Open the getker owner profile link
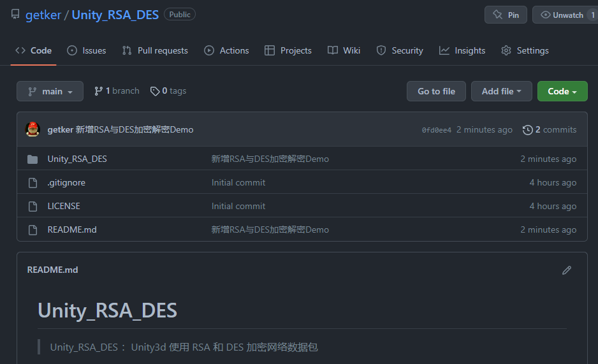 coord(43,15)
